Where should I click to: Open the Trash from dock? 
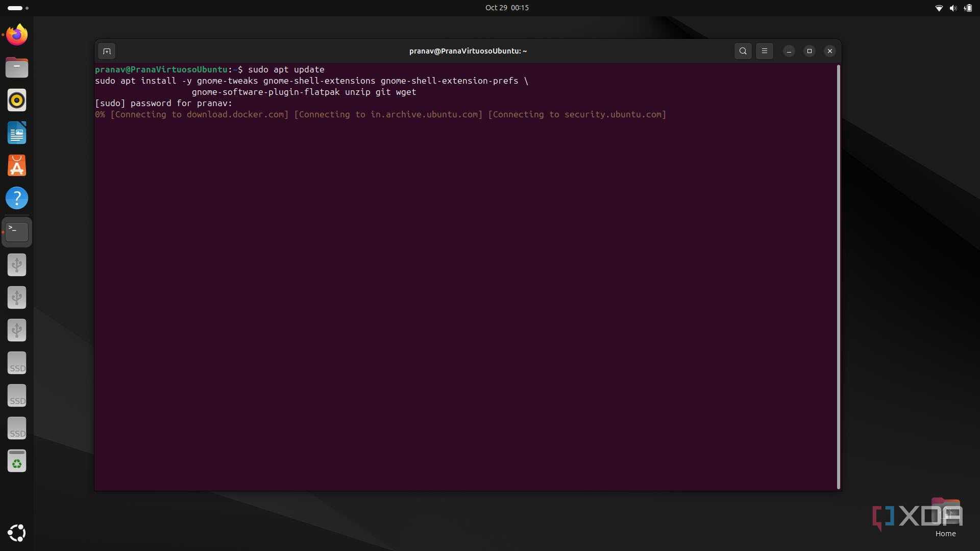point(17,461)
